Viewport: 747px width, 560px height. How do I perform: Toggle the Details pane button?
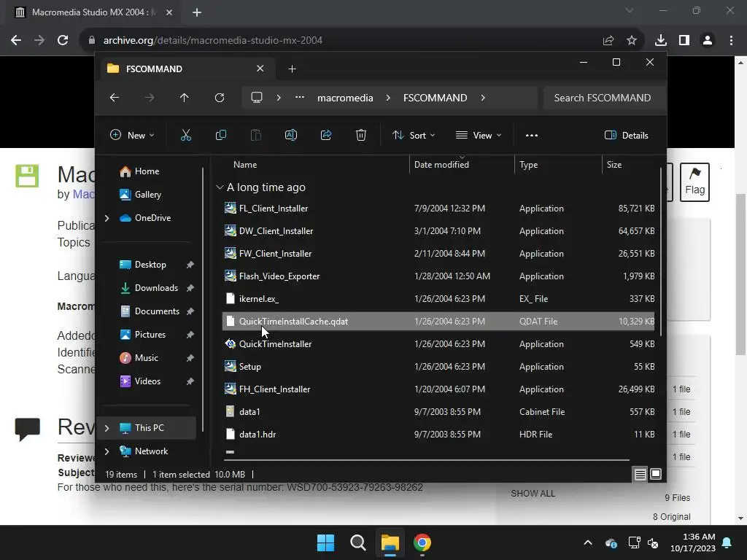coord(627,135)
